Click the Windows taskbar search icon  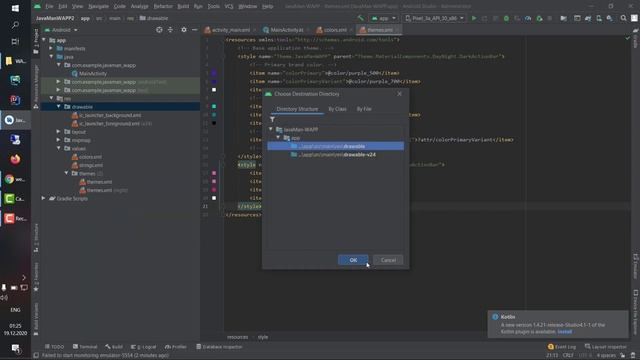coord(15,25)
